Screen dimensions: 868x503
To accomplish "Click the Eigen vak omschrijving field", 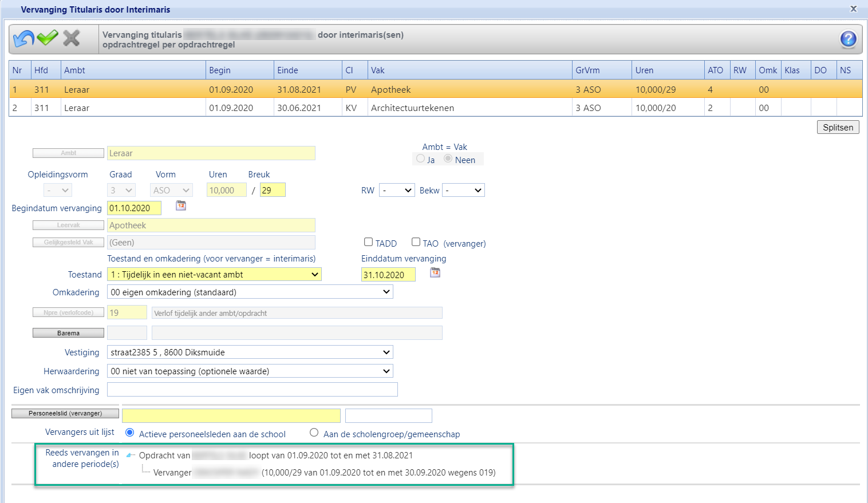I will click(x=252, y=390).
